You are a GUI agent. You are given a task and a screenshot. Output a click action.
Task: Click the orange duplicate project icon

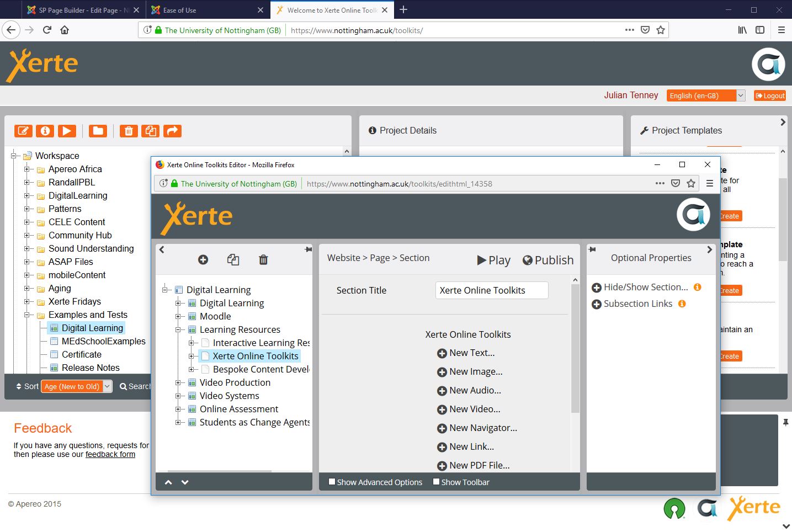click(x=150, y=131)
